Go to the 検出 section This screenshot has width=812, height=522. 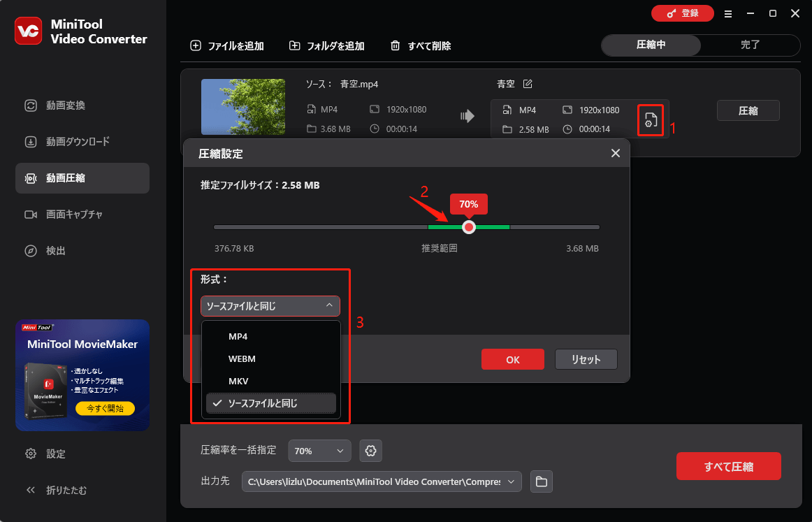[x=82, y=251]
